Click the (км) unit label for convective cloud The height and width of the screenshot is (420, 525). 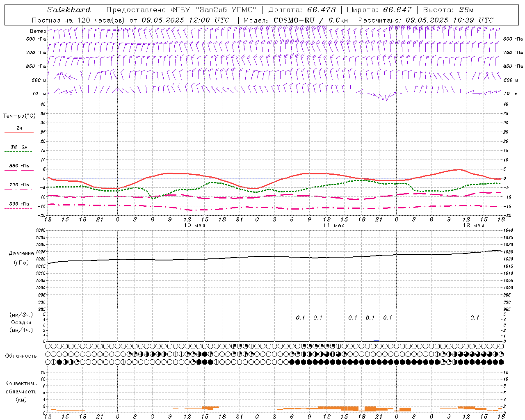[21, 399]
